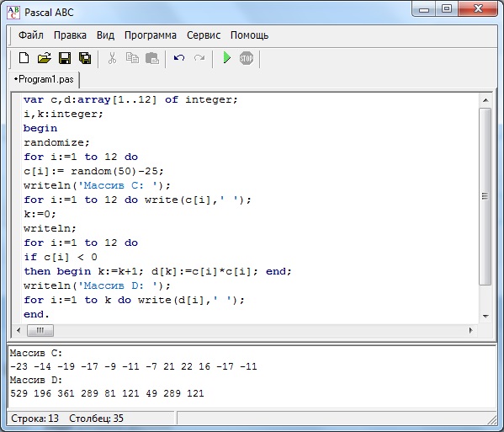This screenshot has height=432, width=504.
Task: Run the program with green play button
Action: point(227,58)
